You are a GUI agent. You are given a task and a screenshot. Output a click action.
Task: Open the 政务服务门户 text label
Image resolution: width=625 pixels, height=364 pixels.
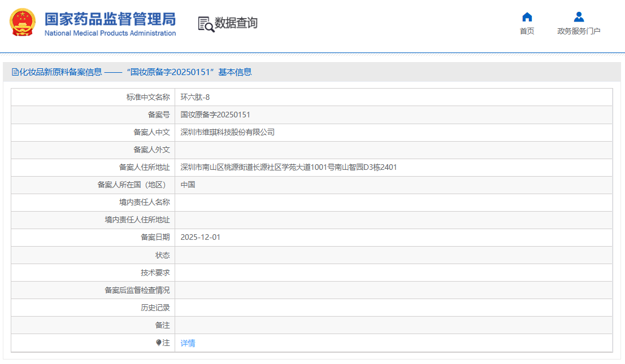(x=579, y=31)
